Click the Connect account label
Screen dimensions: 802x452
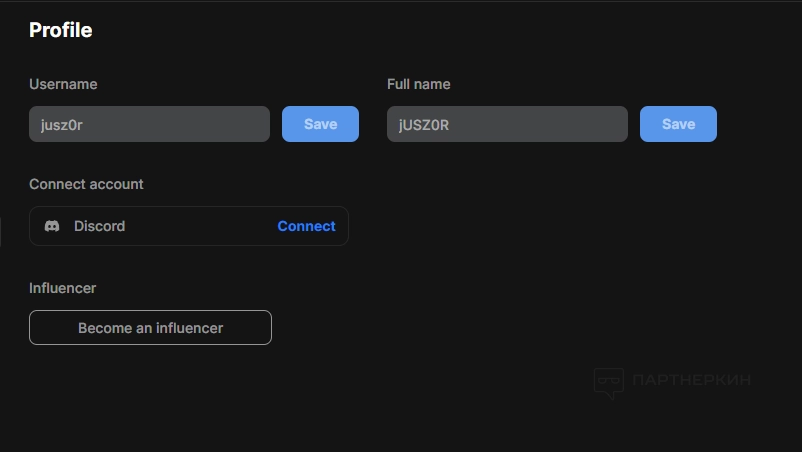(x=86, y=184)
